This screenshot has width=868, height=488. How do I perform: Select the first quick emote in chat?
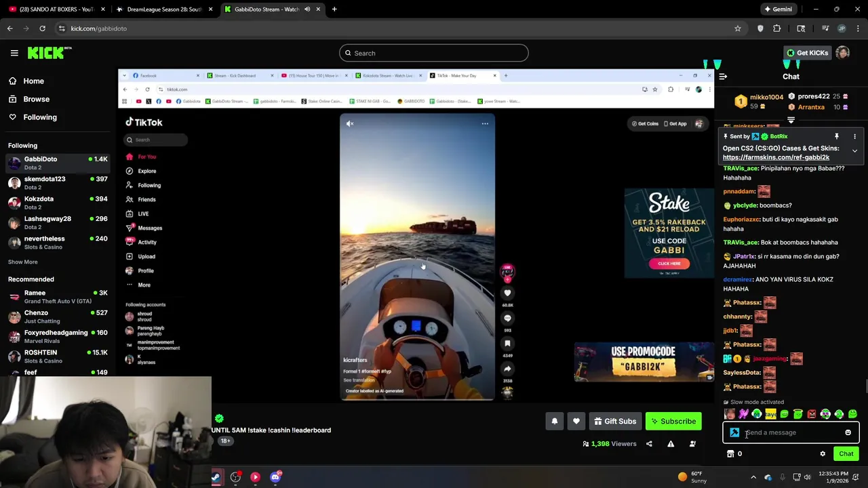[x=730, y=414]
